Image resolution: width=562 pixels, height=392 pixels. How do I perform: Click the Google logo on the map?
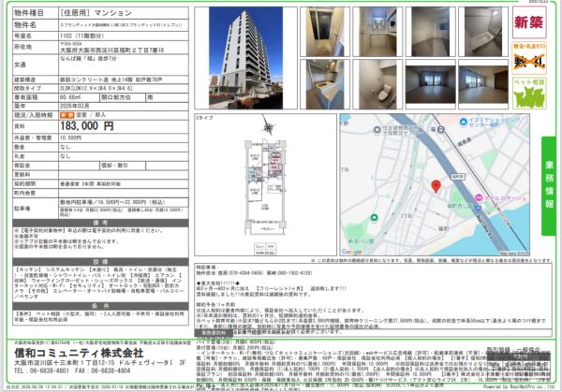pyautogui.click(x=351, y=252)
